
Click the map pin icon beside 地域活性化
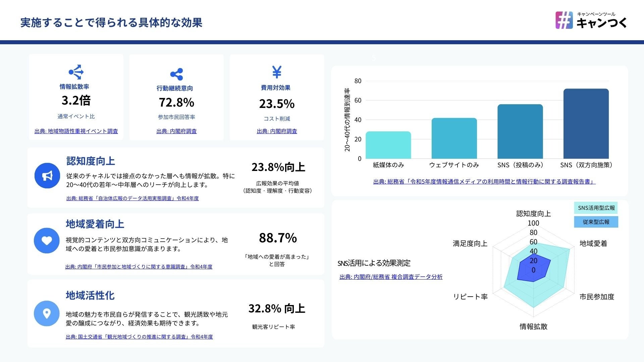coord(47,313)
